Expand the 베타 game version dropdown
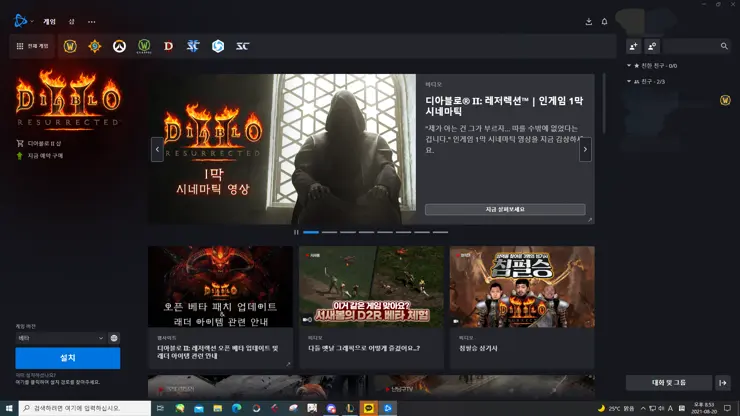The height and width of the screenshot is (416, 740). click(x=60, y=338)
